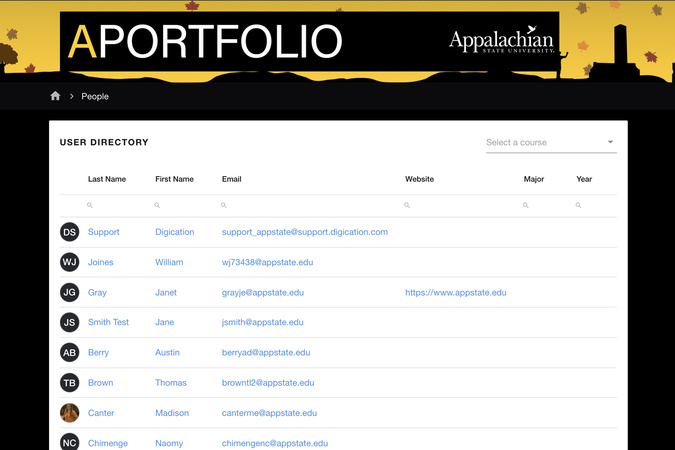Click the DS avatar for Digication Support
The width and height of the screenshot is (675, 450).
pos(69,232)
